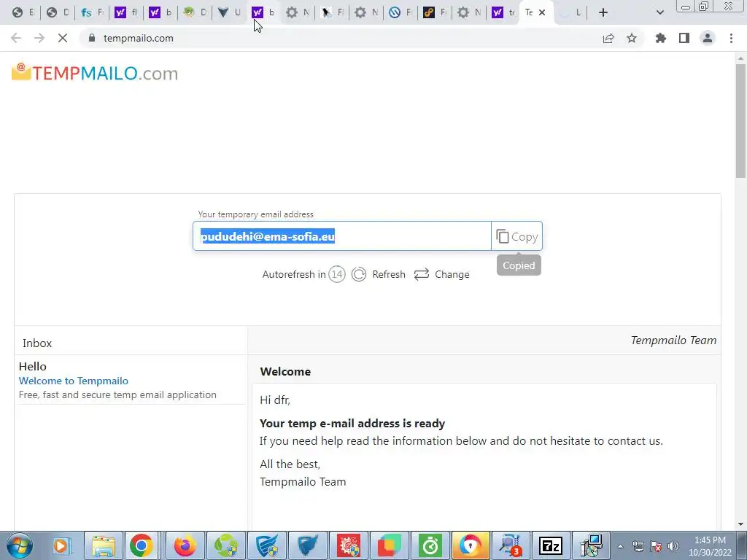Image resolution: width=747 pixels, height=560 pixels.
Task: Launch Firefox from taskbar
Action: pyautogui.click(x=185, y=545)
